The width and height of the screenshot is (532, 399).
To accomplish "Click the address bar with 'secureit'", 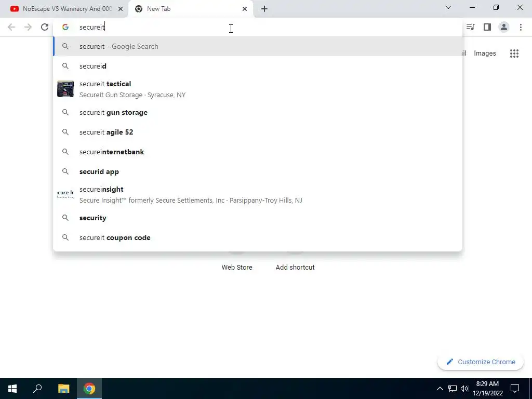I will [x=258, y=27].
